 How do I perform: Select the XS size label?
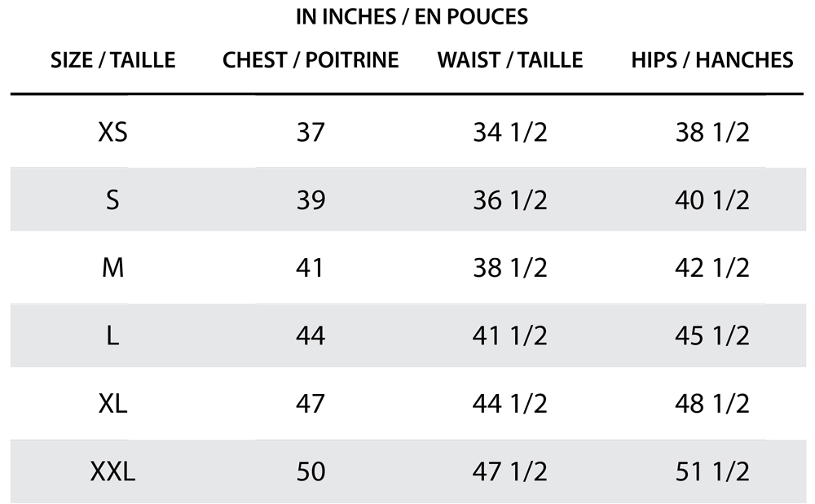click(112, 132)
